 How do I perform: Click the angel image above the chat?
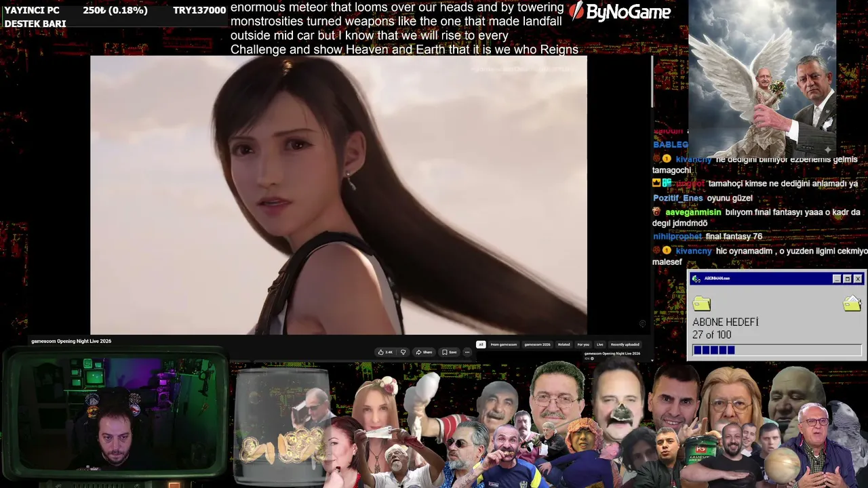coord(762,79)
